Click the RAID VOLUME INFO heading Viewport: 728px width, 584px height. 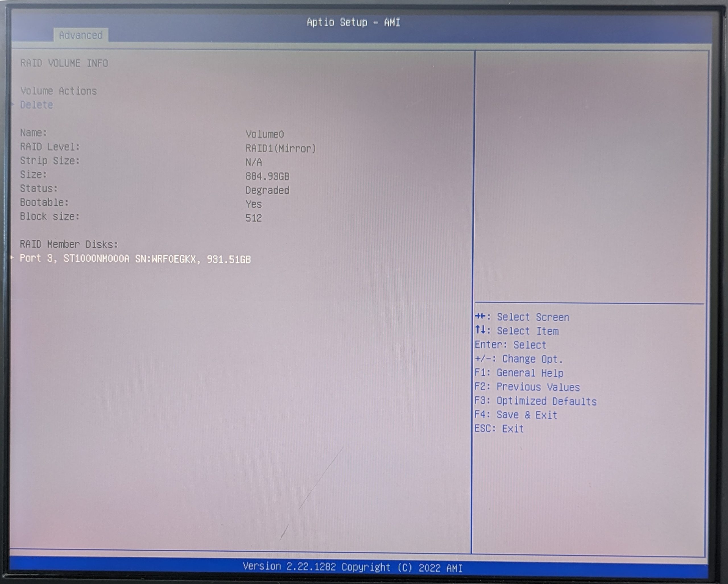coord(64,63)
